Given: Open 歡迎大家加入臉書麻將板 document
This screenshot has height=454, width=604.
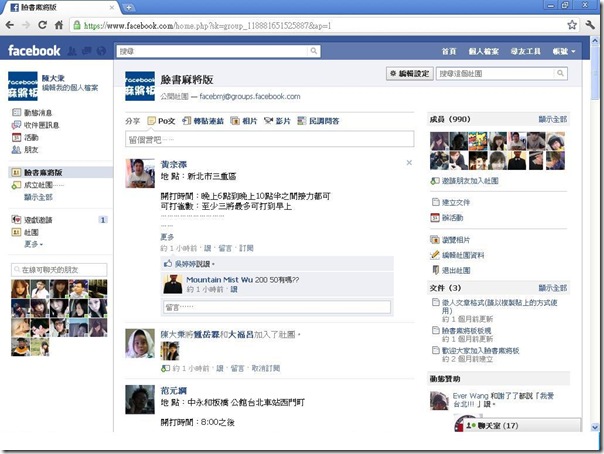Looking at the screenshot, I should [480, 350].
